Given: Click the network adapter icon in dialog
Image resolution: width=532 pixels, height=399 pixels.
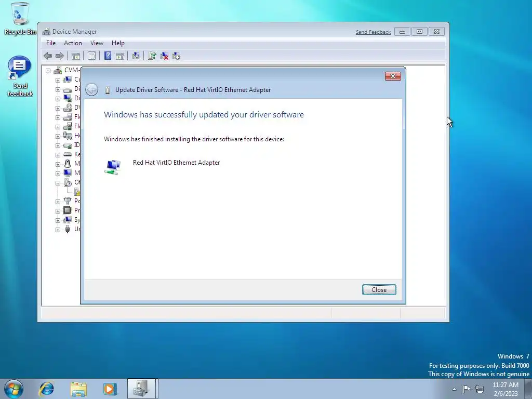Looking at the screenshot, I should [x=113, y=167].
